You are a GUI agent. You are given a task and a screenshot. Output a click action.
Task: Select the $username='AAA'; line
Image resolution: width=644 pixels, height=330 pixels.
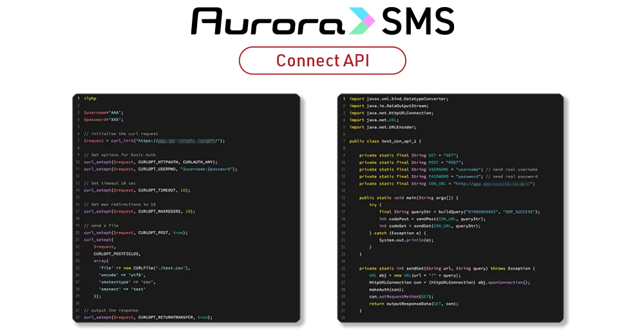tap(104, 113)
